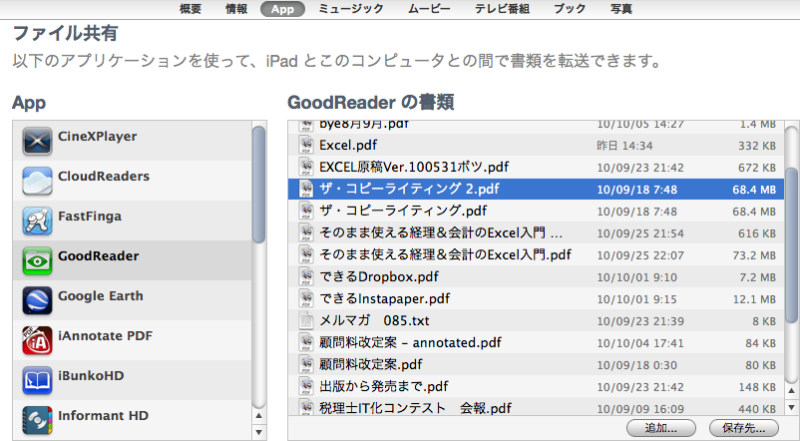Select the CloudReaders cloud icon
This screenshot has width=800, height=441.
click(x=37, y=181)
